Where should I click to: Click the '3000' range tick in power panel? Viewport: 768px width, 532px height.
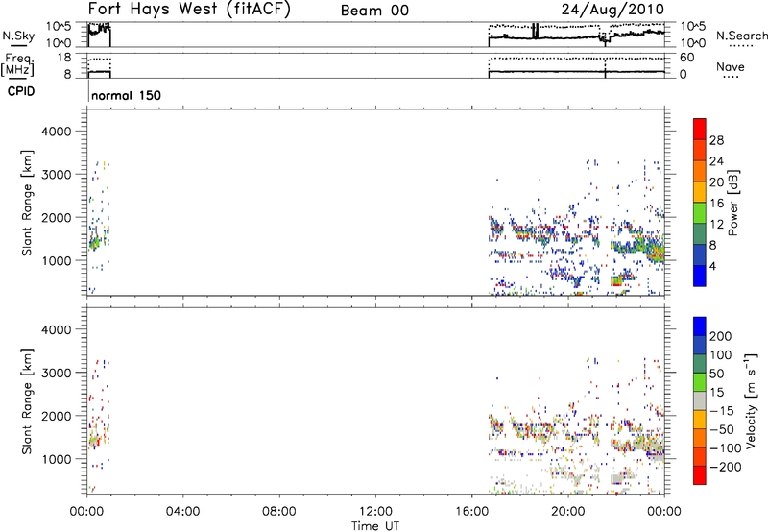coord(56,175)
